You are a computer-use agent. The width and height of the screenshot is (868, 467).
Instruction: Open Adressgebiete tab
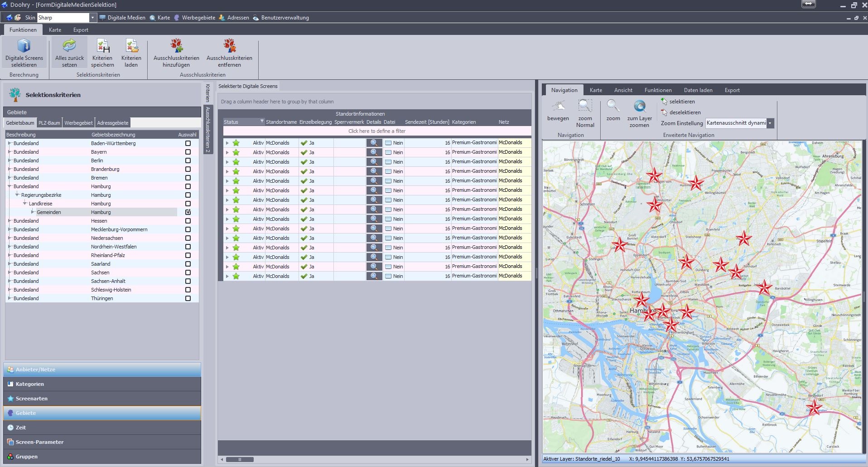113,123
